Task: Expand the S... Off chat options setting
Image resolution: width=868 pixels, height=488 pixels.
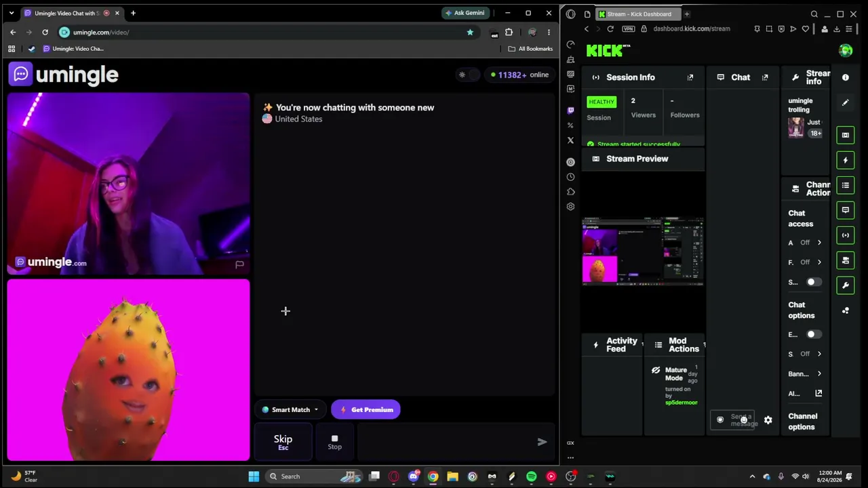Action: click(805, 354)
